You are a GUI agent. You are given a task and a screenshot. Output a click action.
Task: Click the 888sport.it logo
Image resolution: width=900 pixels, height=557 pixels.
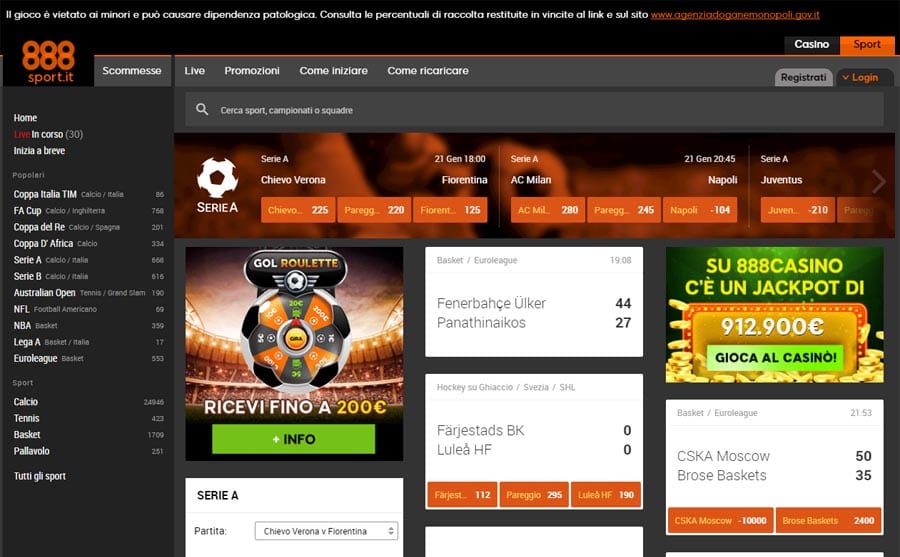pos(48,61)
